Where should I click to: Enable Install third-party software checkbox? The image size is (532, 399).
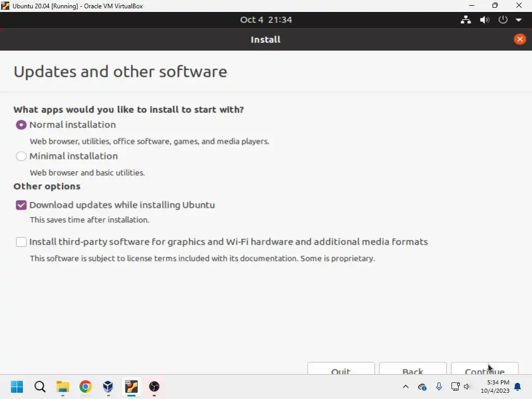pos(21,242)
